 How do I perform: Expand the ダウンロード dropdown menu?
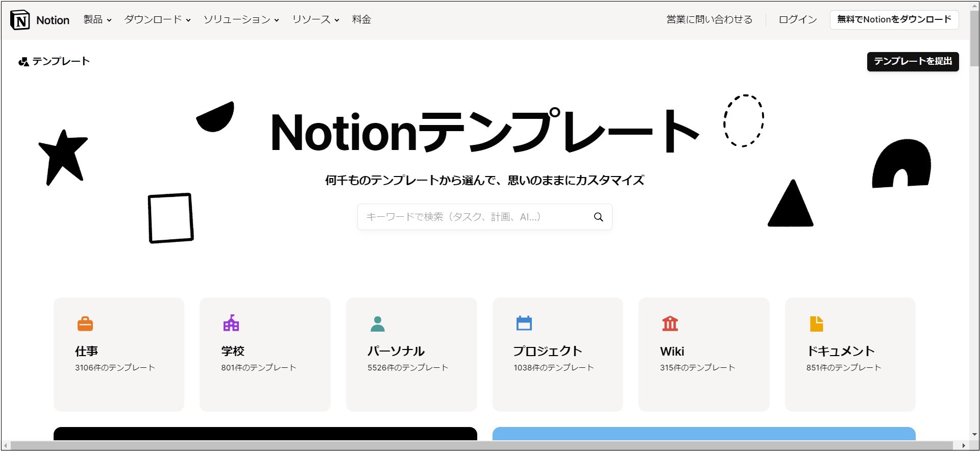pyautogui.click(x=157, y=20)
